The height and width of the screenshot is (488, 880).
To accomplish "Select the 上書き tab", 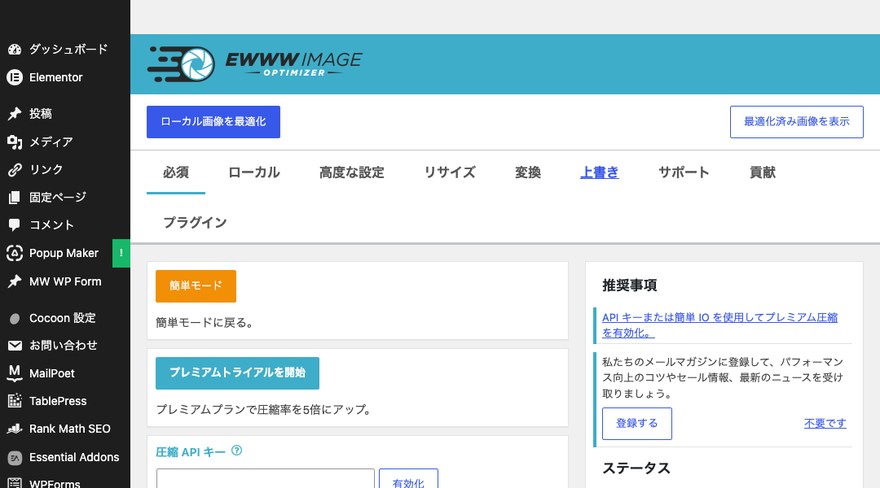I will click(x=599, y=173).
